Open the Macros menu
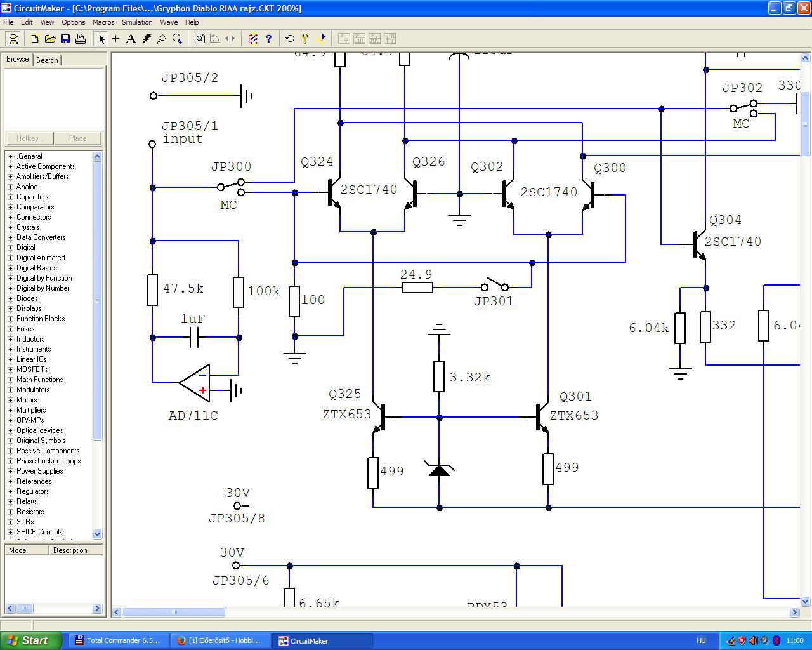This screenshot has width=812, height=650. point(103,22)
